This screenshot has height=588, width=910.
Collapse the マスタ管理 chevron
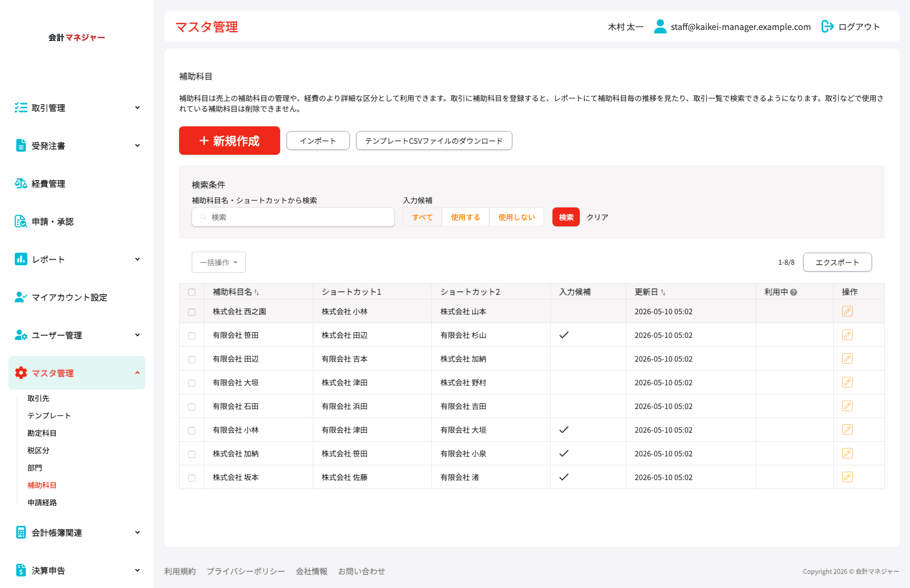(x=137, y=373)
